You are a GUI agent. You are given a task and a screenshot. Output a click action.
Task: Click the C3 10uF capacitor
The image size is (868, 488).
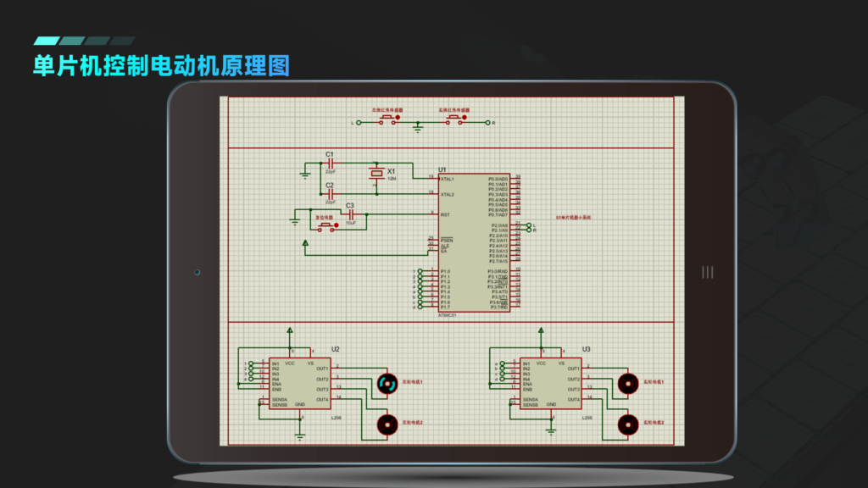349,213
